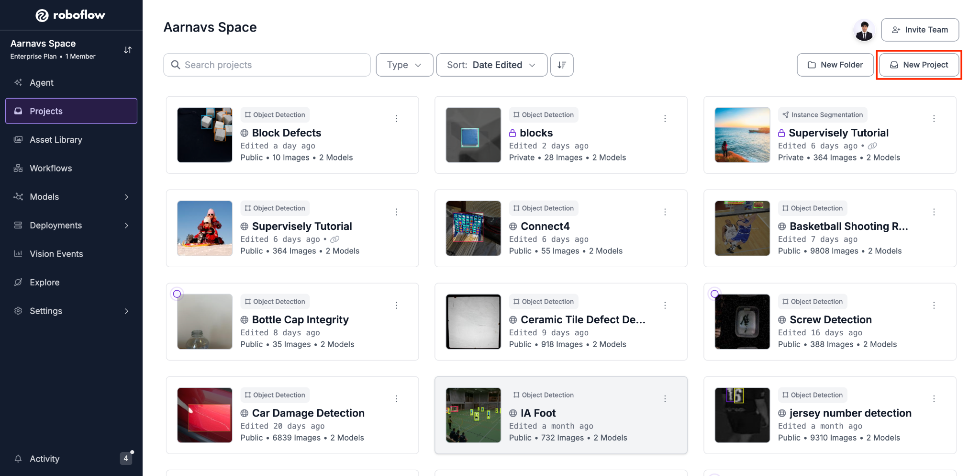This screenshot has height=476, width=980.
Task: Expand the Models sidebar submenu
Action: click(x=126, y=197)
